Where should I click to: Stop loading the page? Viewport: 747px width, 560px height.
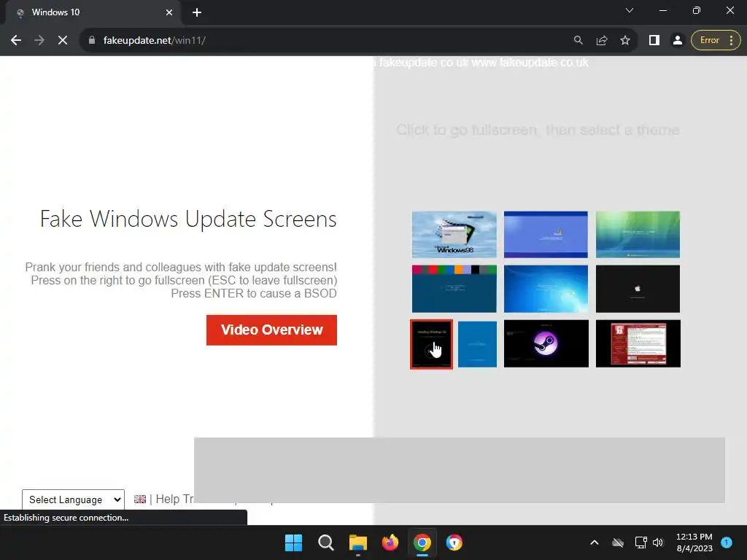[x=63, y=41]
